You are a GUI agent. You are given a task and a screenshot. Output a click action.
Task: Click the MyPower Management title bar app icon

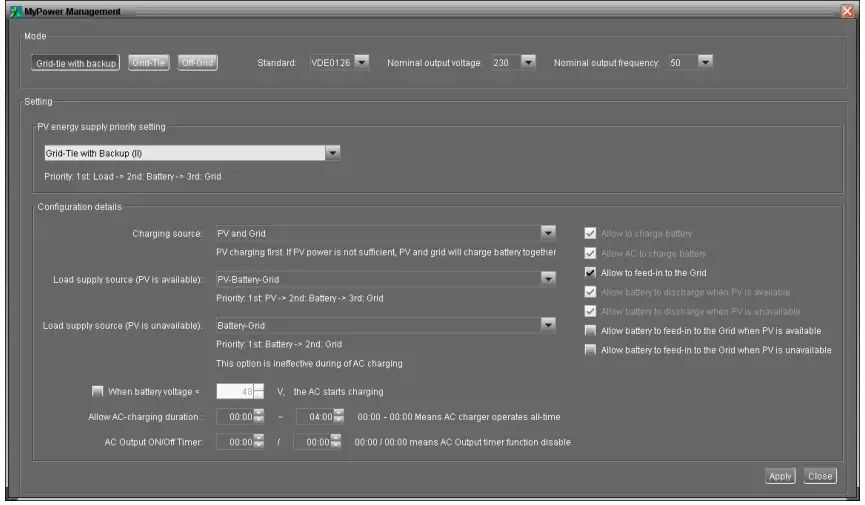tap(15, 11)
